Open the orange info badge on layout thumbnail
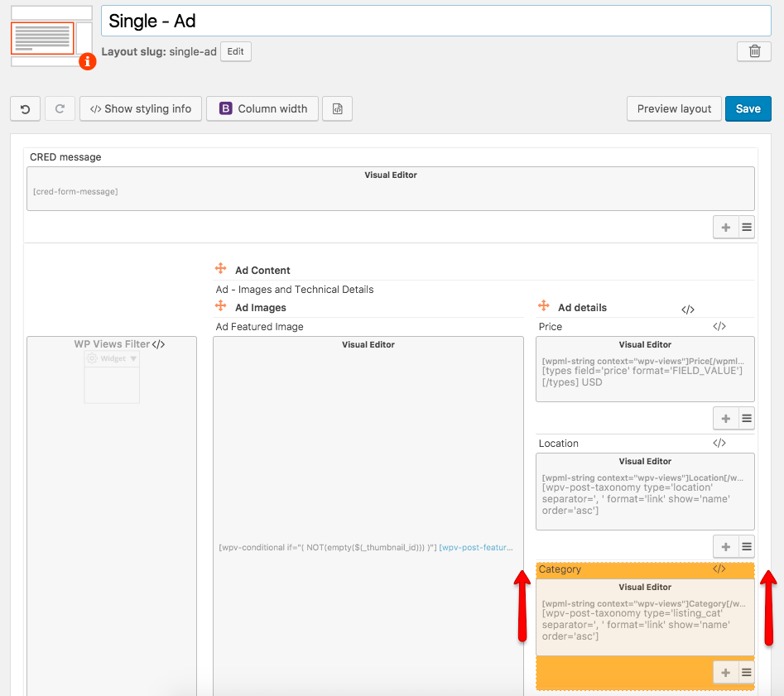784x696 pixels. [88, 61]
